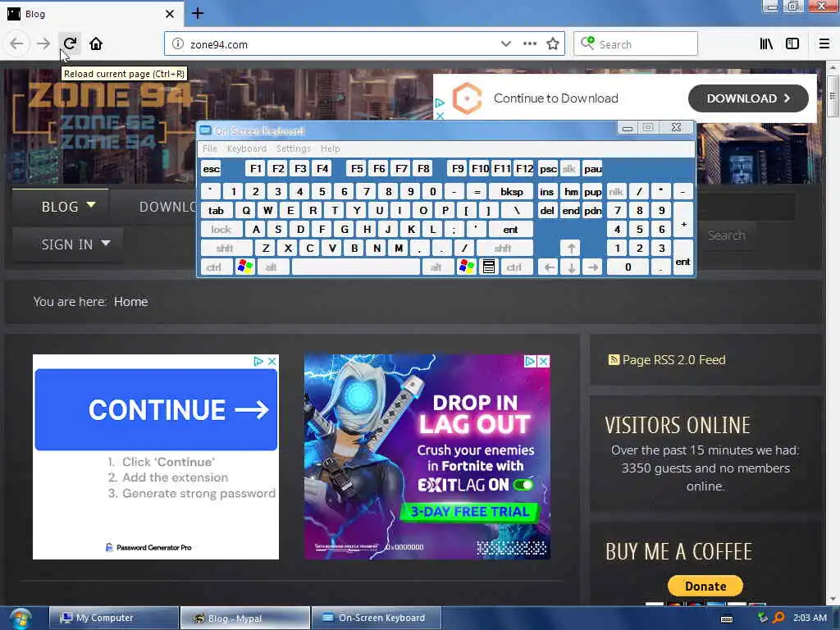Toggle the right alt key on keyboard
This screenshot has height=630, width=840.
[x=436, y=267]
